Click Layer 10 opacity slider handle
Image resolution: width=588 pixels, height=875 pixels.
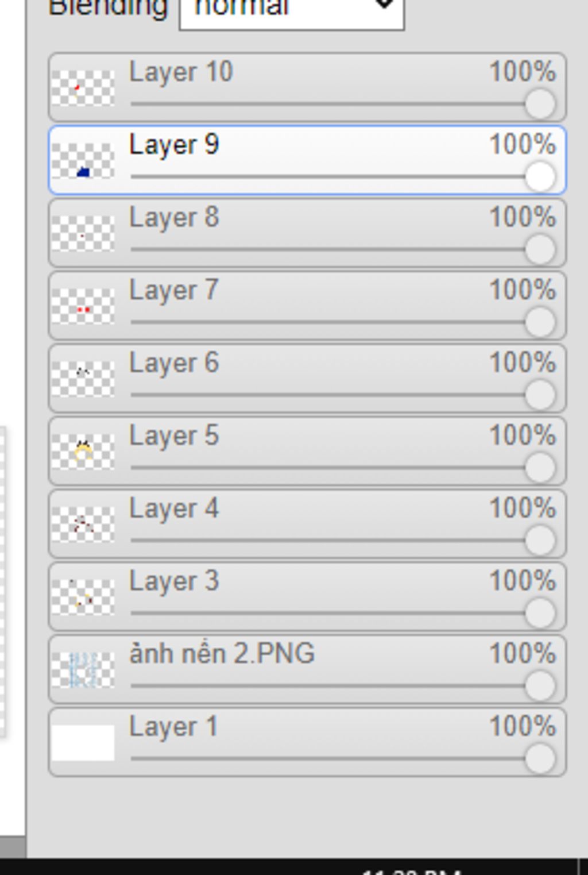(540, 104)
